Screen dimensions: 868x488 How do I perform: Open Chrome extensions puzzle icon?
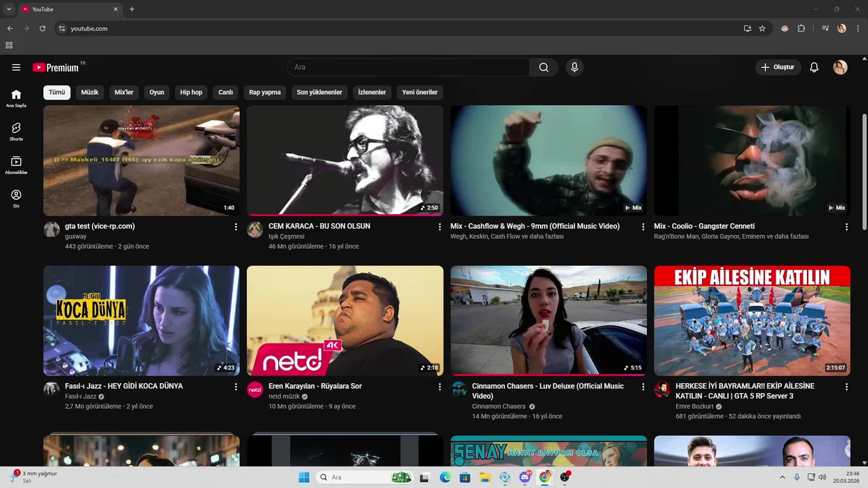click(802, 28)
